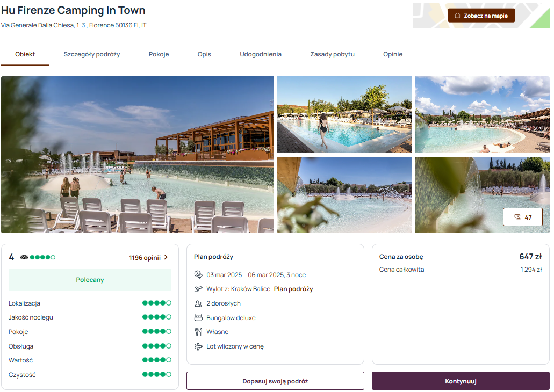Click the departure plane icon for Kraków Balice
Screen dimensions: 554x392
point(198,289)
